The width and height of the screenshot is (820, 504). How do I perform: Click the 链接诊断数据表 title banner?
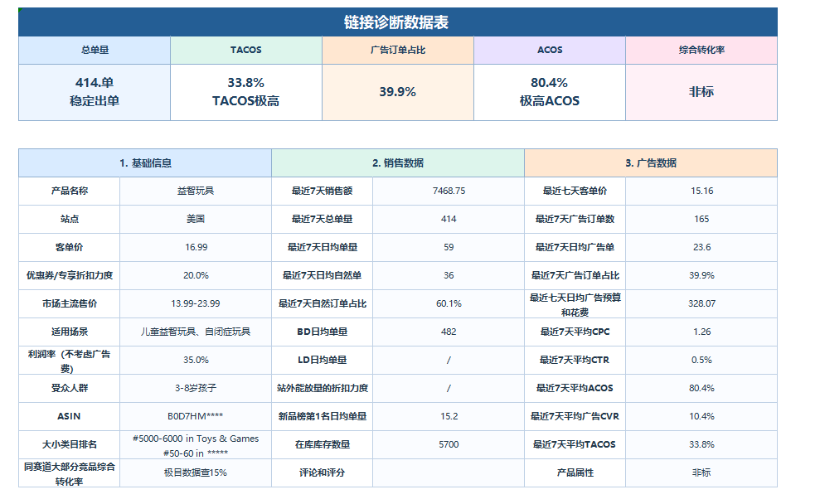397,22
